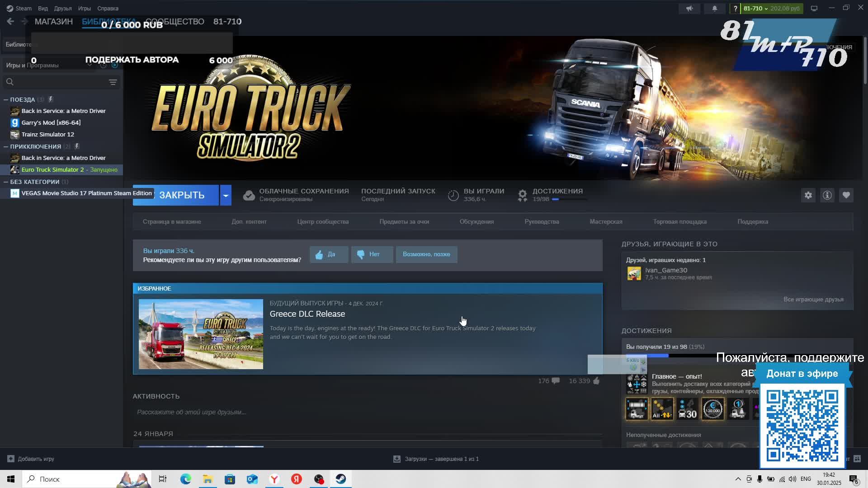The height and width of the screenshot is (488, 868).
Task: Choose Возможно, позже recommendation option
Action: pos(426,254)
